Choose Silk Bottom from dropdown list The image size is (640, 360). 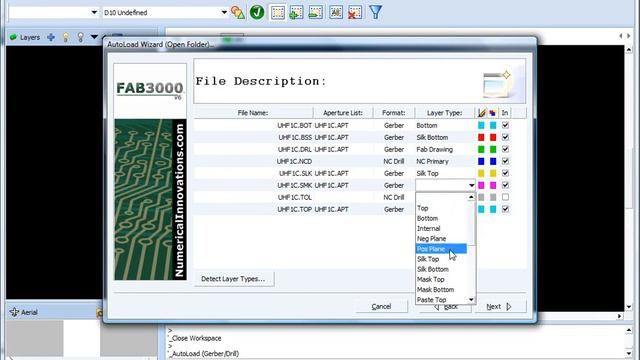tap(433, 269)
